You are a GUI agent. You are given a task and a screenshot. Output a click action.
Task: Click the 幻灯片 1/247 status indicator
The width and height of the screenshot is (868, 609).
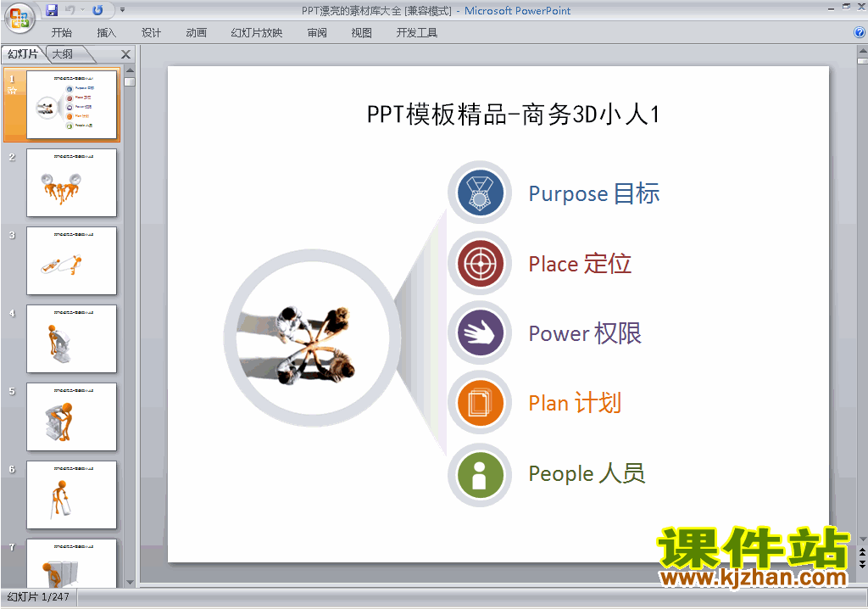(x=38, y=597)
